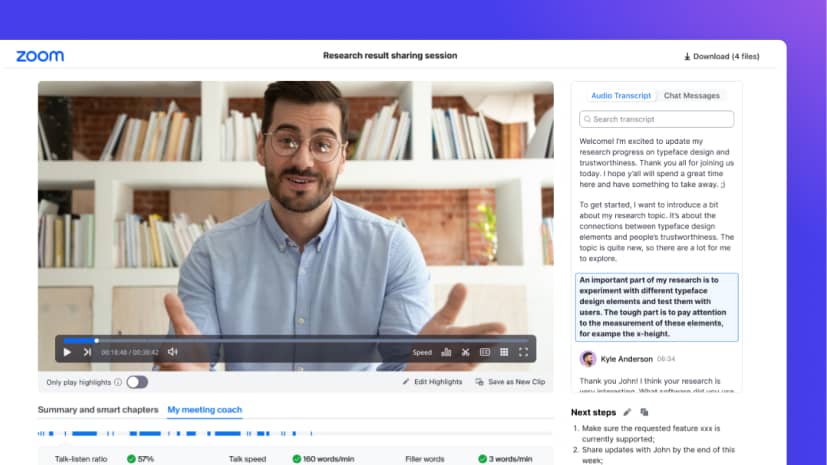Toggle Only play highlights switch
This screenshot has height=465, width=827.
pos(136,382)
